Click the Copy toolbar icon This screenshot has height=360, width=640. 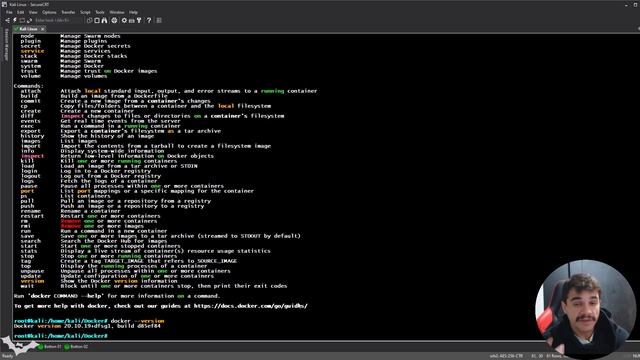coord(89,20)
